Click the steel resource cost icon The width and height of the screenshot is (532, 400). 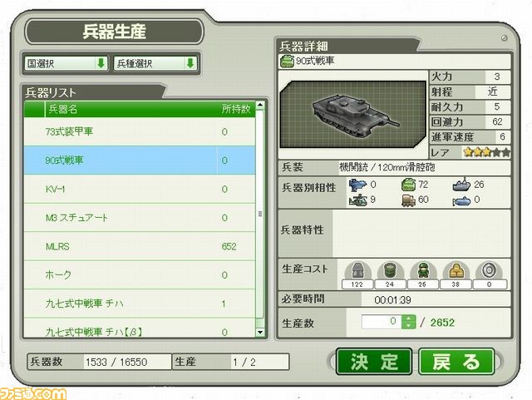357,271
